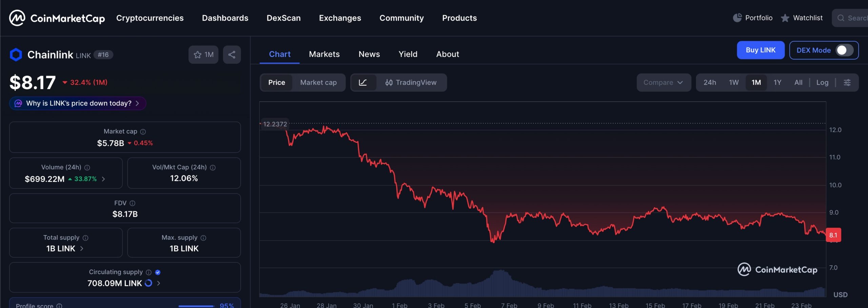Screen dimensions: 868x308
Task: Show Vol/Mkt Cap (24h) info icon
Action: click(x=213, y=167)
